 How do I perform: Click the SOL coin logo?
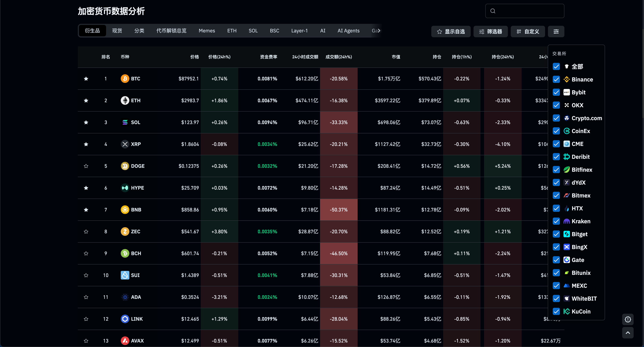(x=125, y=122)
